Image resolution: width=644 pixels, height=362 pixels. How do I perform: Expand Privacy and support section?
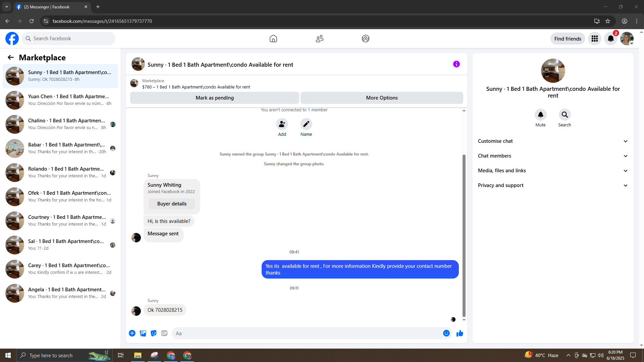click(553, 185)
